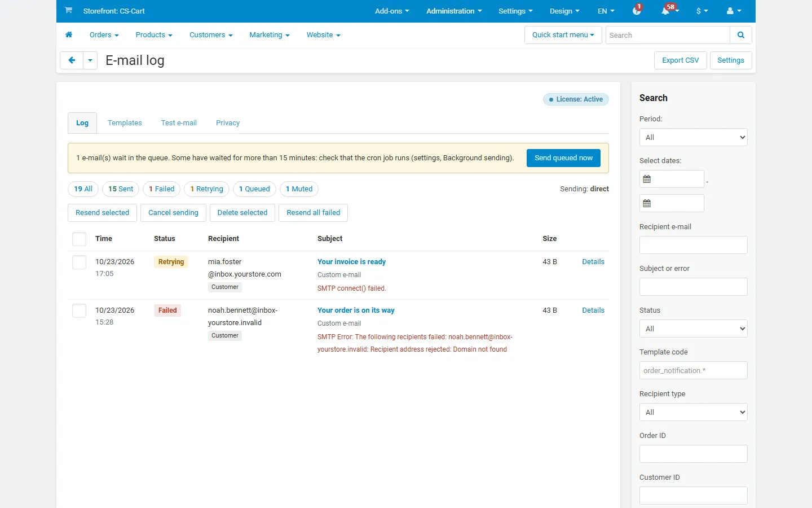Focus the Template code field
The width and height of the screenshot is (812, 508).
[x=694, y=370]
